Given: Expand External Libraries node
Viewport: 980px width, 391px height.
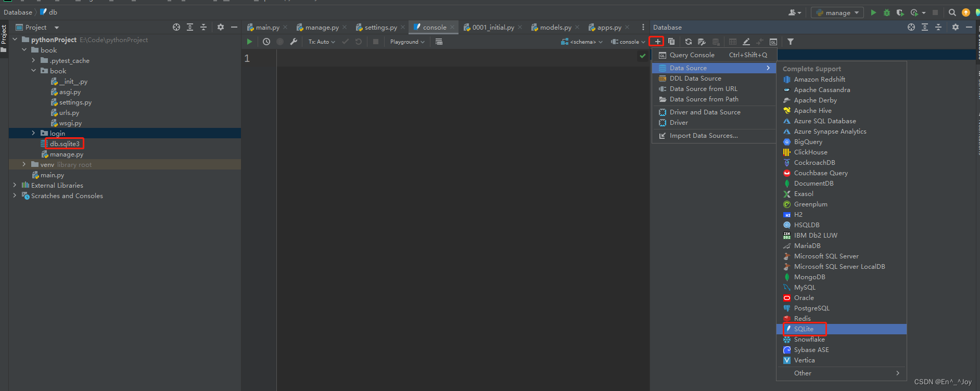Looking at the screenshot, I should (x=15, y=185).
